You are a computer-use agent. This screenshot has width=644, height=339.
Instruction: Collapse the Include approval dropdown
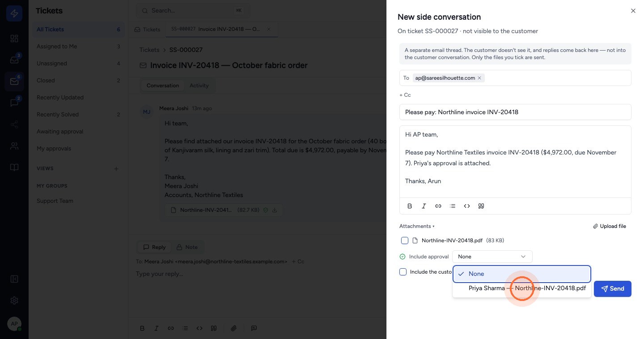coord(492,257)
